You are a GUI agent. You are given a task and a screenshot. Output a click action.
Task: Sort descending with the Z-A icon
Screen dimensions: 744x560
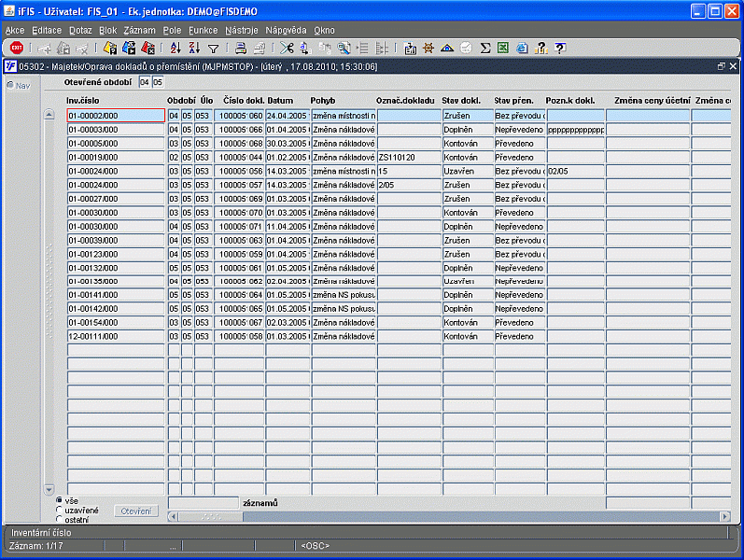pos(194,48)
